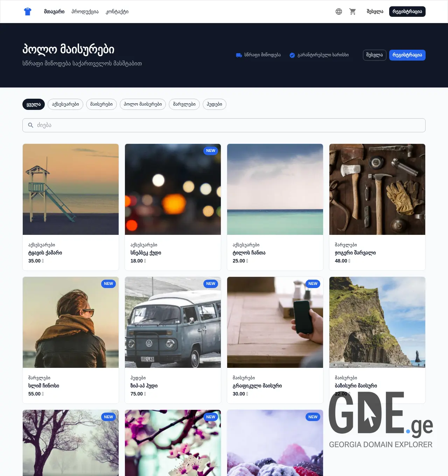Open the tools image of ჯოგერი შარვალი
Viewport: 448px width, 476px height.
click(377, 189)
